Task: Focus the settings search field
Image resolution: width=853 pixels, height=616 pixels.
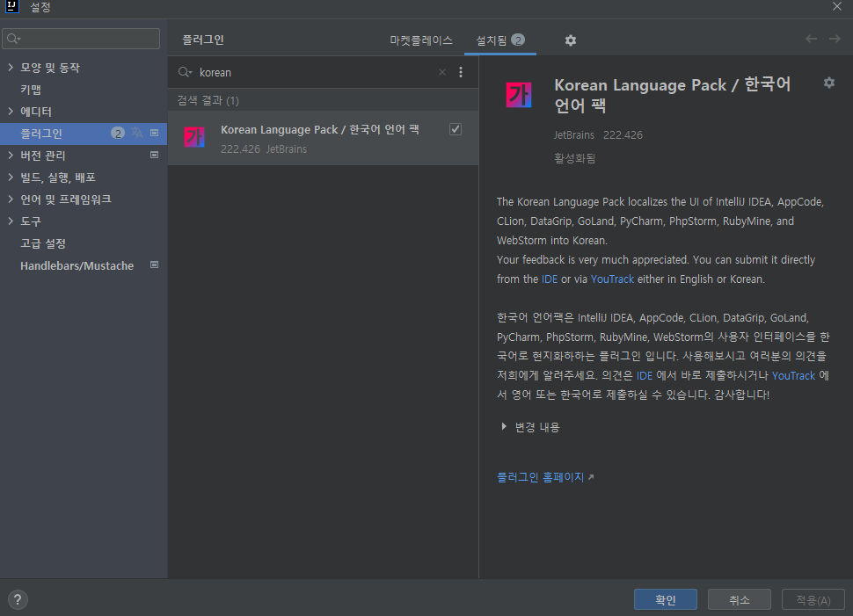Action: tap(81, 39)
